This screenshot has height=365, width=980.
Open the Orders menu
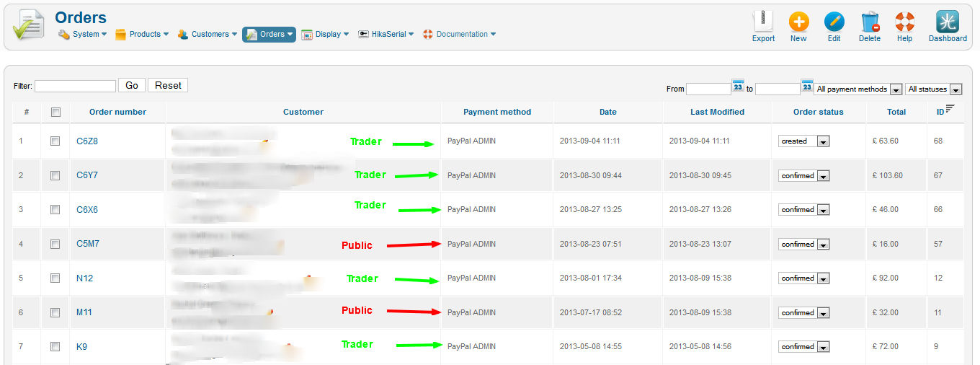click(269, 34)
